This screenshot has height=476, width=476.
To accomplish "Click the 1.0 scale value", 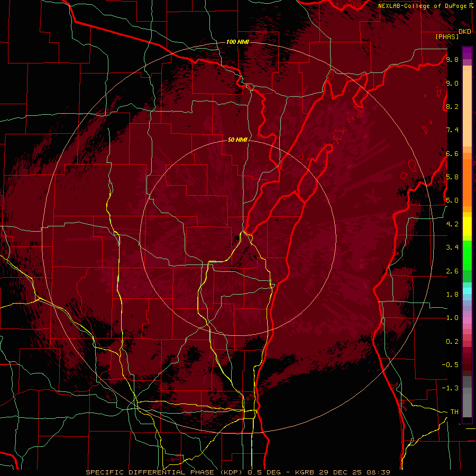I will (452, 318).
